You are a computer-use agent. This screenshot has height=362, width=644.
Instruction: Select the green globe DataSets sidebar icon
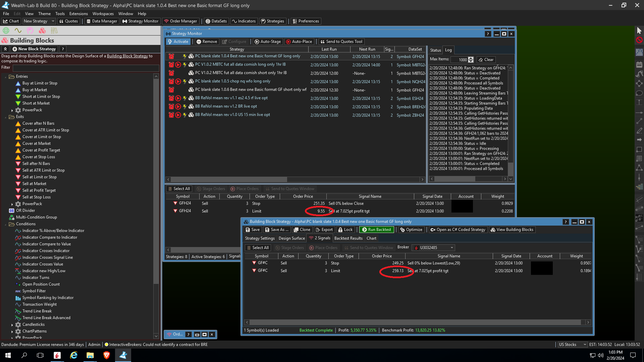click(x=6, y=31)
